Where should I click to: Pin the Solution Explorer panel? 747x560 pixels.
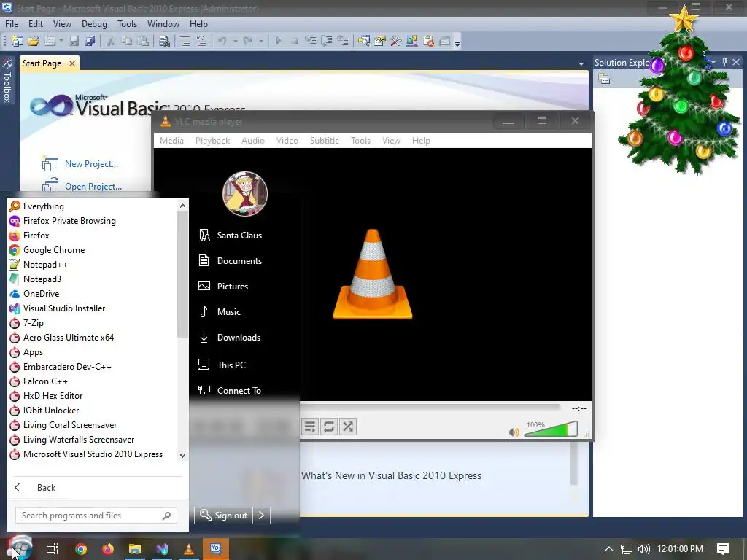[724, 62]
